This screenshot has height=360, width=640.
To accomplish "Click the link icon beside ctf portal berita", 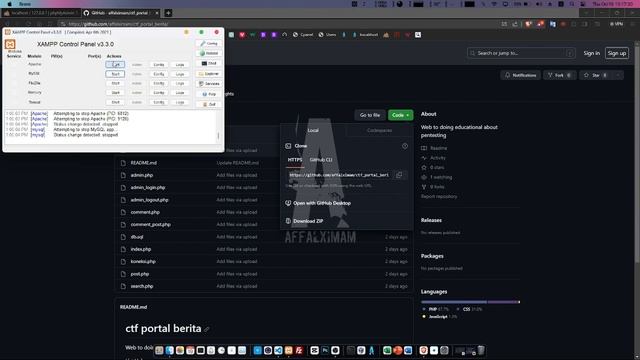I will coord(207,329).
